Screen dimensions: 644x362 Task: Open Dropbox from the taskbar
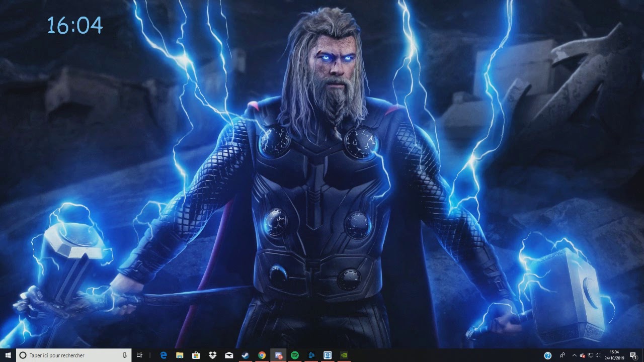tap(212, 355)
